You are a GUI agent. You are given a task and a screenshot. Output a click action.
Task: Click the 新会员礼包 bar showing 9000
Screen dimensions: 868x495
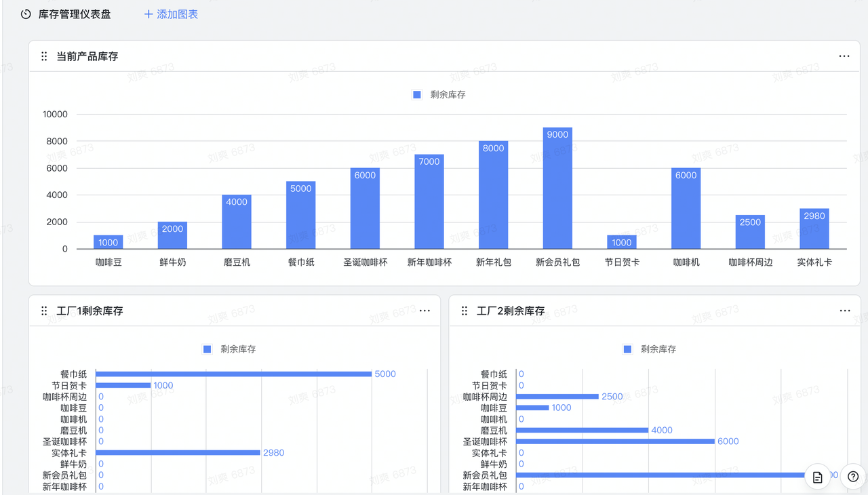pos(557,190)
